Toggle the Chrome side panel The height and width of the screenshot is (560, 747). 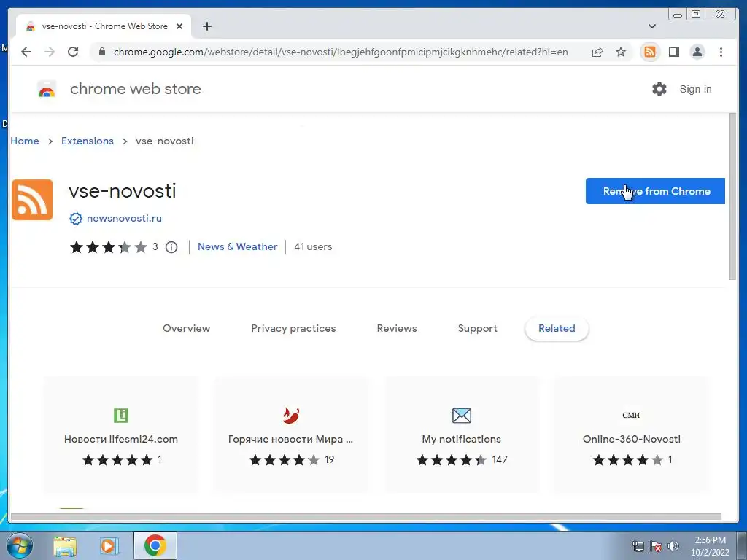tap(673, 52)
